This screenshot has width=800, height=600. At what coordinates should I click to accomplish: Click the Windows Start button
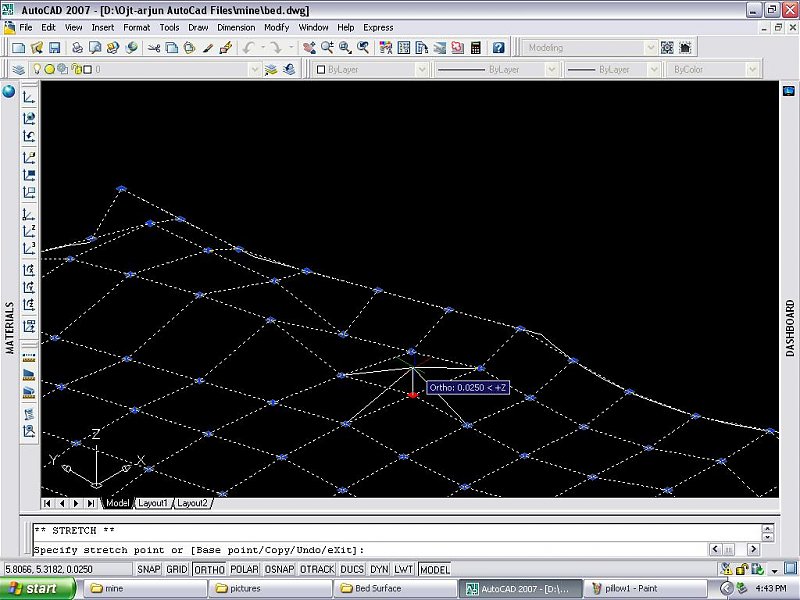tap(37, 588)
